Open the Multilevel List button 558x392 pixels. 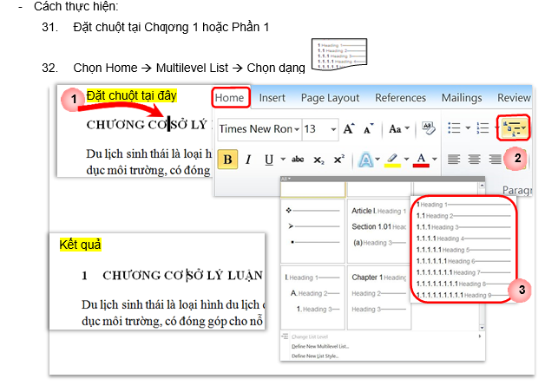[513, 130]
